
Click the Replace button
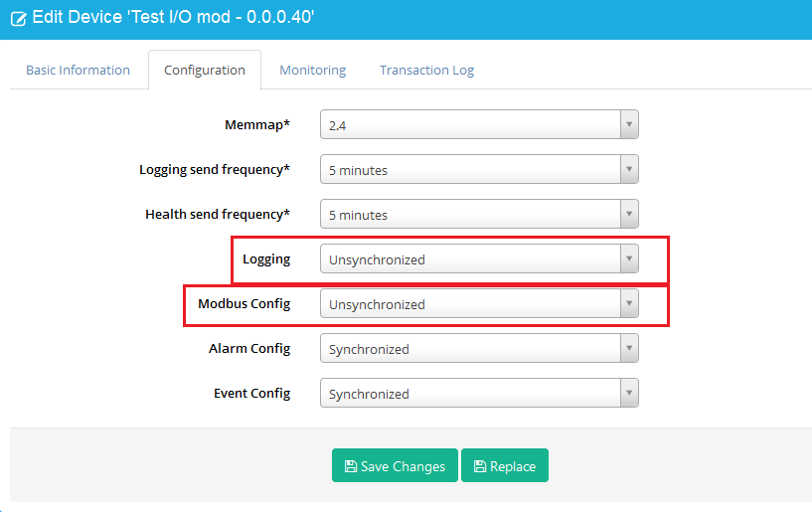tap(505, 465)
